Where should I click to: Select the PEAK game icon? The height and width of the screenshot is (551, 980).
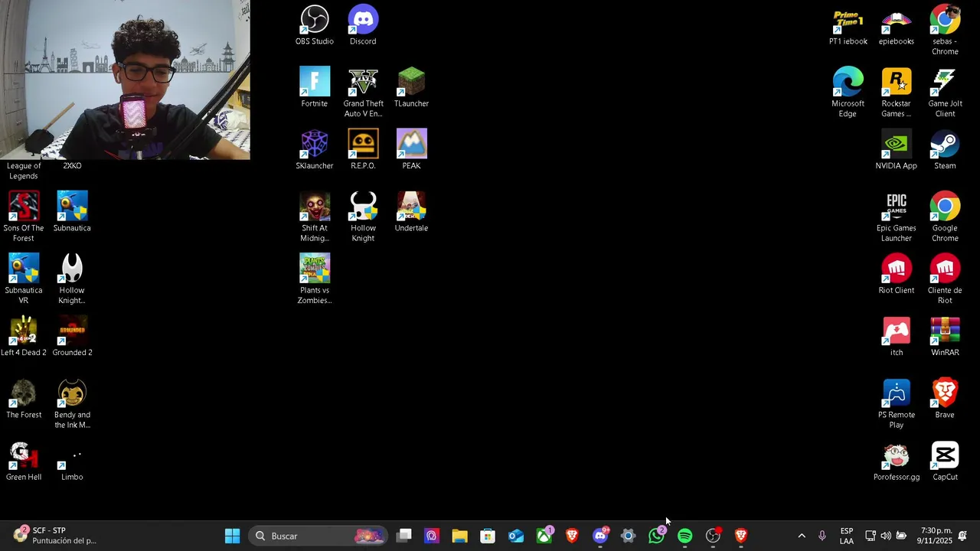click(411, 149)
